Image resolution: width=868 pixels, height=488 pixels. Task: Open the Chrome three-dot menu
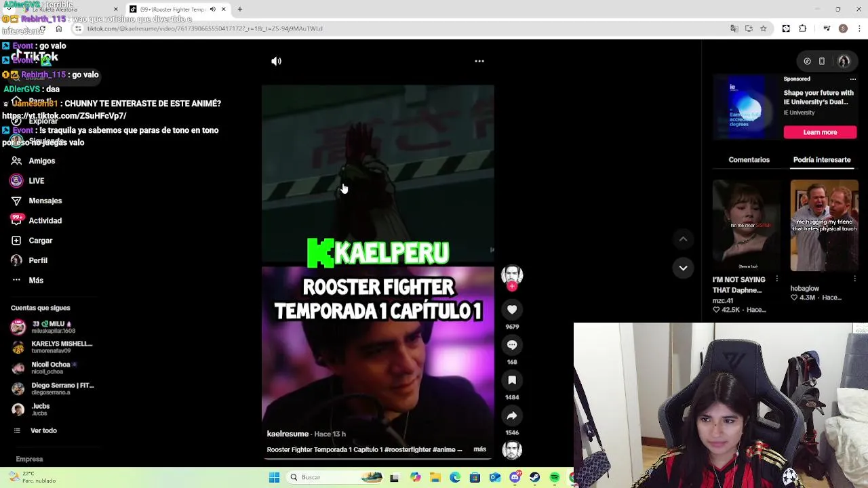859,28
